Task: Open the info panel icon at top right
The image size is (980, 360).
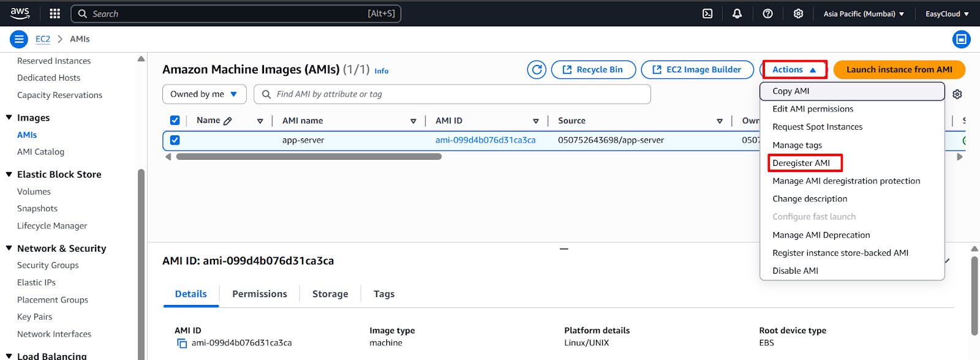Action: click(x=962, y=39)
